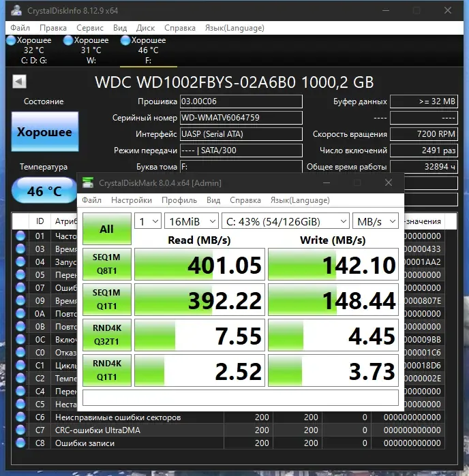Click the CRC-ошибки UltraDMA row text
This screenshot has width=469, height=476.
97,430
